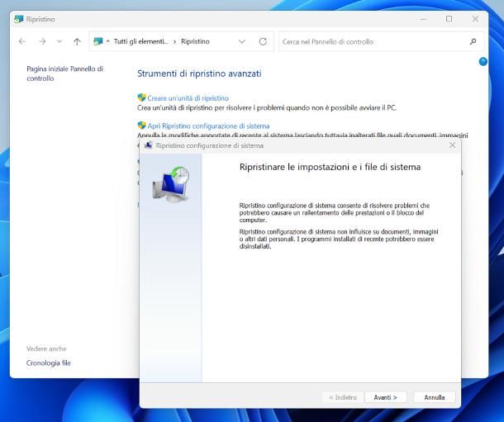Click heading 'Ripristinare le impostazioni e i file di sistema'

[330, 167]
